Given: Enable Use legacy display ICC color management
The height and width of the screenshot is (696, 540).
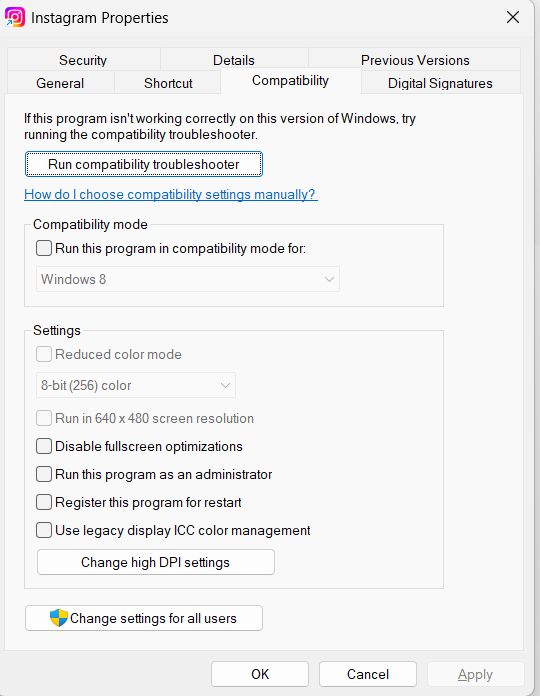Looking at the screenshot, I should click(44, 530).
